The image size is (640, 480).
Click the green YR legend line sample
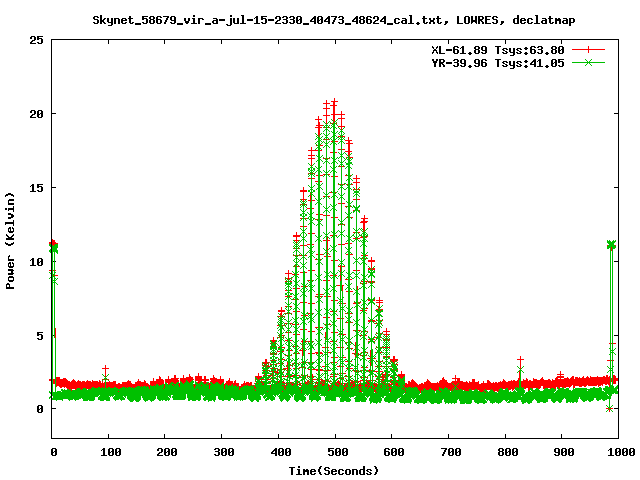coord(588,62)
